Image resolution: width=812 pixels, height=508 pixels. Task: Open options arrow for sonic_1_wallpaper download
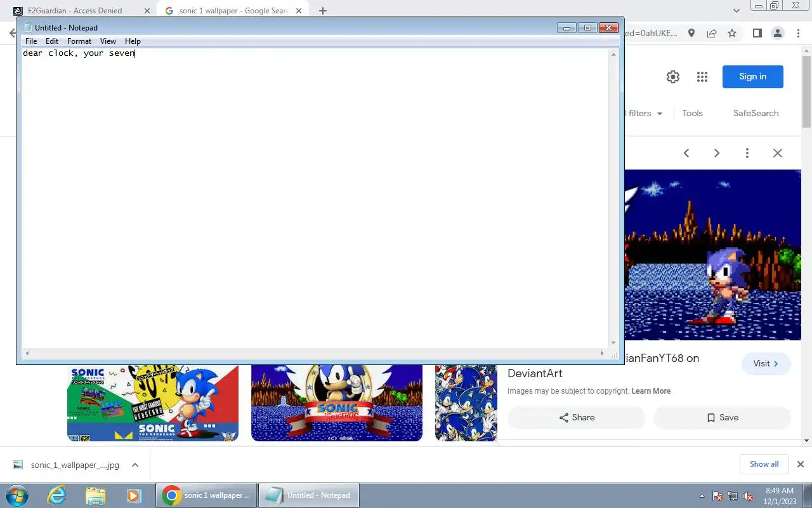pos(135,465)
